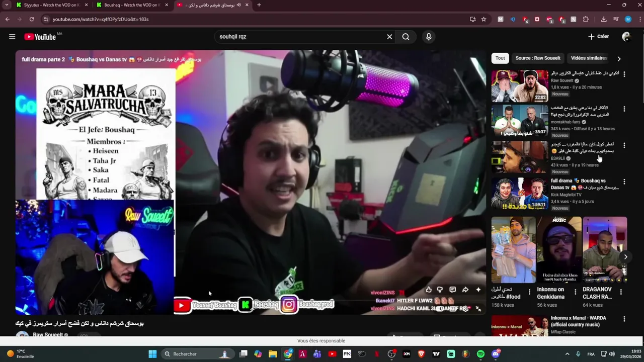Image resolution: width=644 pixels, height=362 pixels.
Task: Clear the search query with X
Action: pyautogui.click(x=389, y=37)
